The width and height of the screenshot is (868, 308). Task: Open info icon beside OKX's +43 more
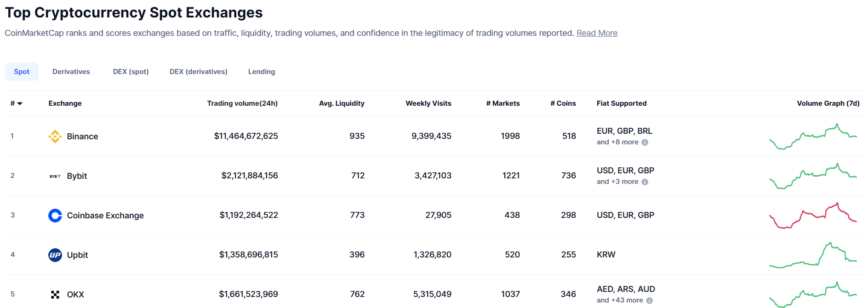point(650,301)
